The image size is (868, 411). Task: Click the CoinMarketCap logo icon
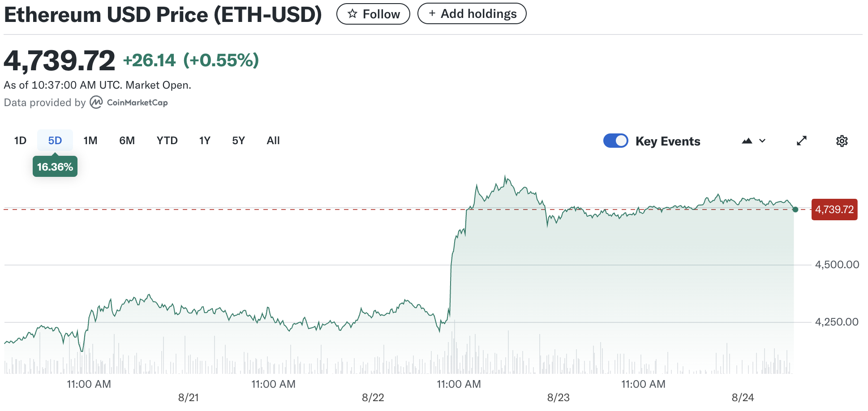click(x=96, y=103)
